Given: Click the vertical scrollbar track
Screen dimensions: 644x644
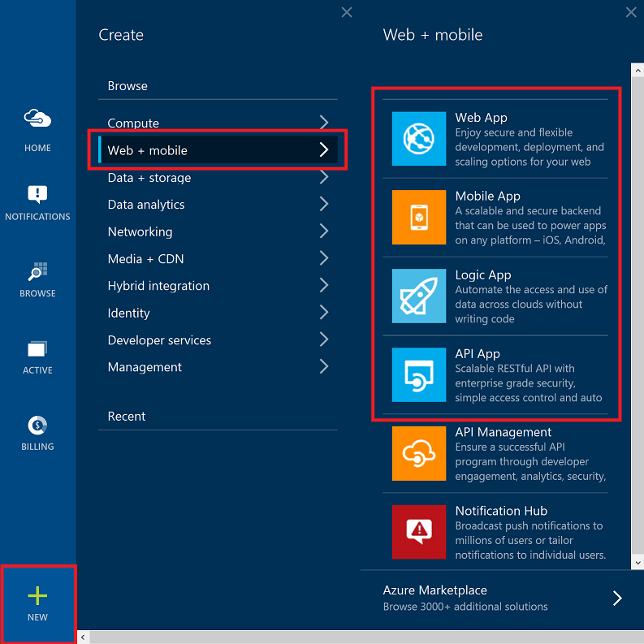Looking at the screenshot, I should (x=638, y=316).
